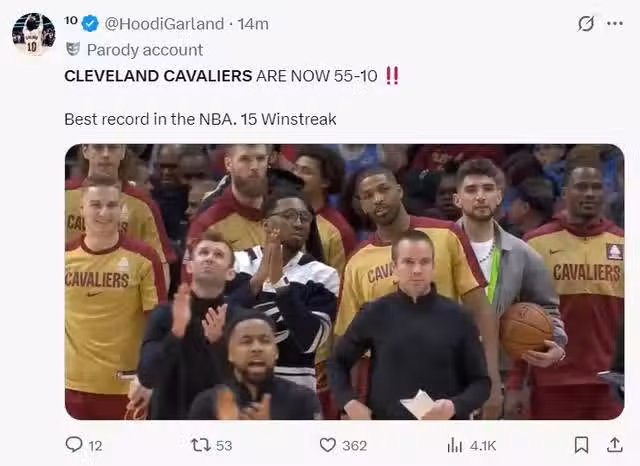Open the Cavaliers bench photo
Viewport: 640px width, 466px height.
[x=344, y=282]
